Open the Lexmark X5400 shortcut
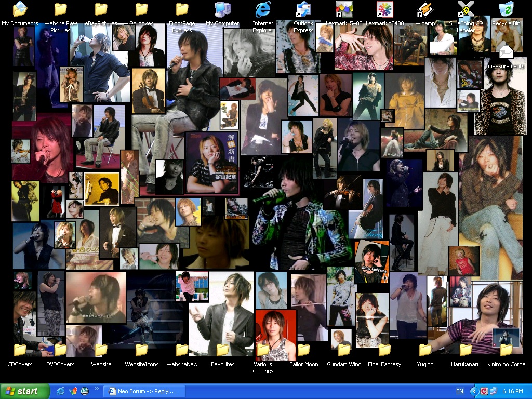This screenshot has width=532, height=399. [x=384, y=10]
